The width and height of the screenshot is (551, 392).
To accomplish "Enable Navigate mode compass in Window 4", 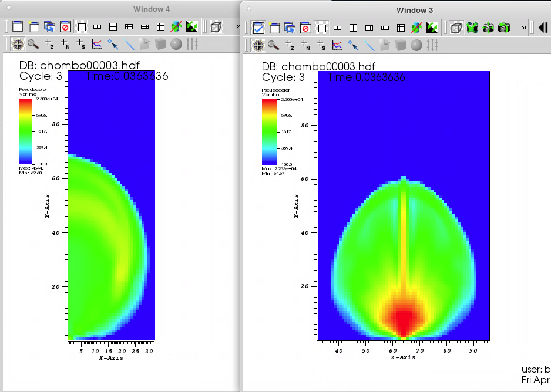I will pos(18,44).
